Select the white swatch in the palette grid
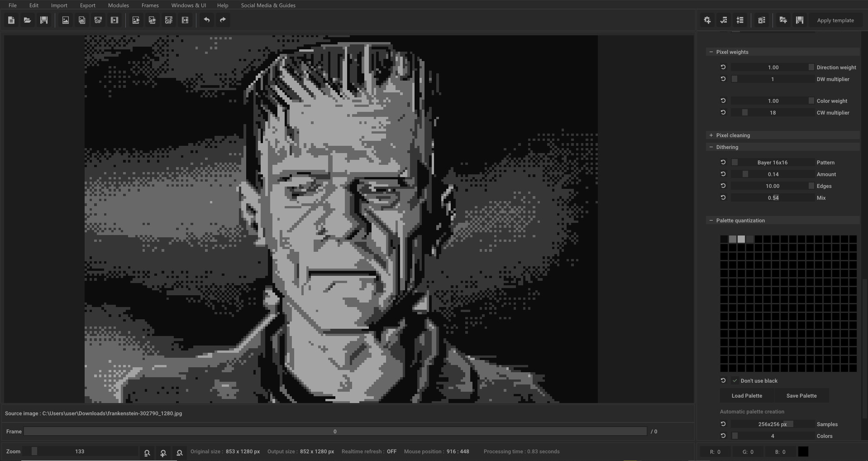This screenshot has height=461, width=868. click(x=741, y=239)
